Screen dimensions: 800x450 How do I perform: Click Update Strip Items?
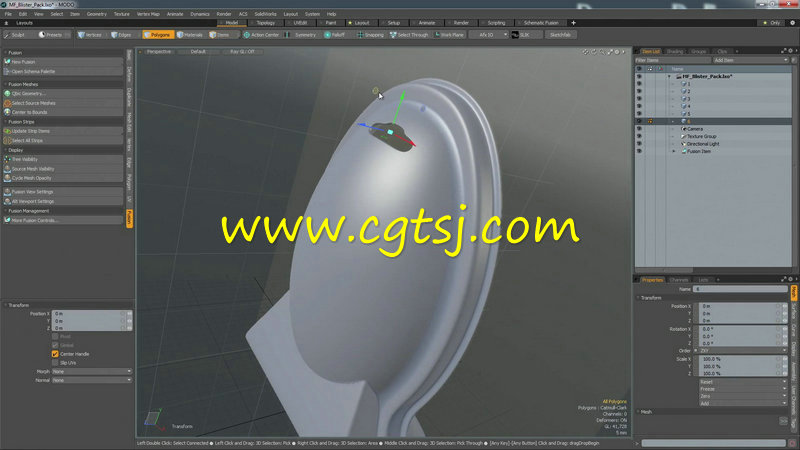[x=63, y=131]
